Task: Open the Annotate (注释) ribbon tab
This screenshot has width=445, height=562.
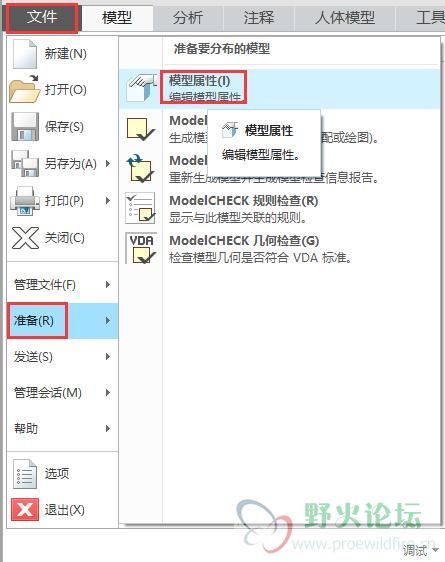Action: point(258,17)
